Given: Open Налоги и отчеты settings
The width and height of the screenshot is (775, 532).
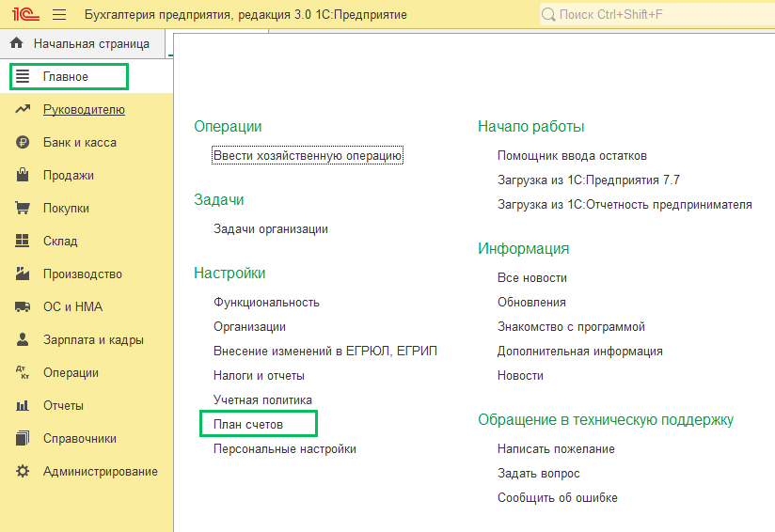Looking at the screenshot, I should point(259,375).
